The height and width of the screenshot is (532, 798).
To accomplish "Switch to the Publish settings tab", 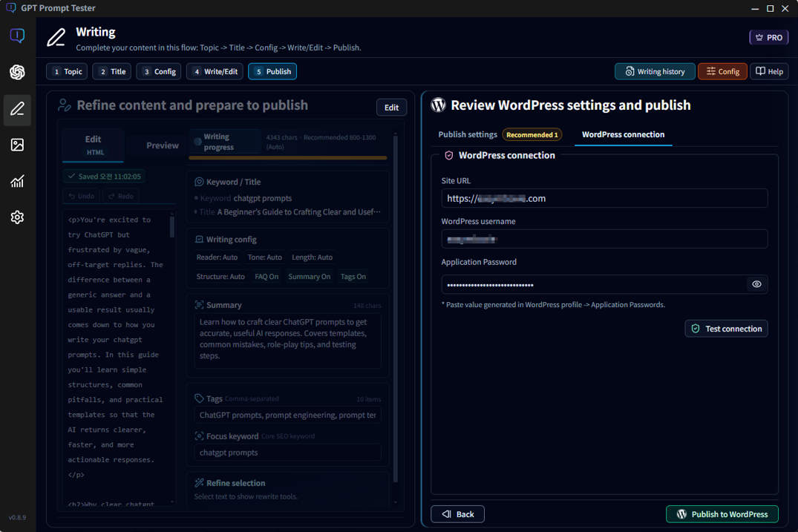I will click(x=468, y=134).
